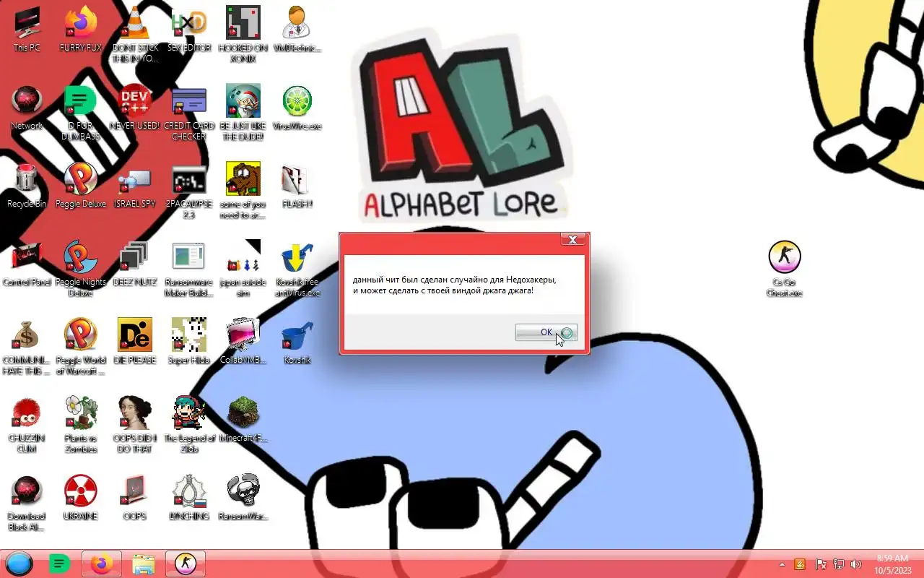Select NEVER USED! Dev-C++ icon
Image resolution: width=924 pixels, height=578 pixels.
click(x=135, y=107)
